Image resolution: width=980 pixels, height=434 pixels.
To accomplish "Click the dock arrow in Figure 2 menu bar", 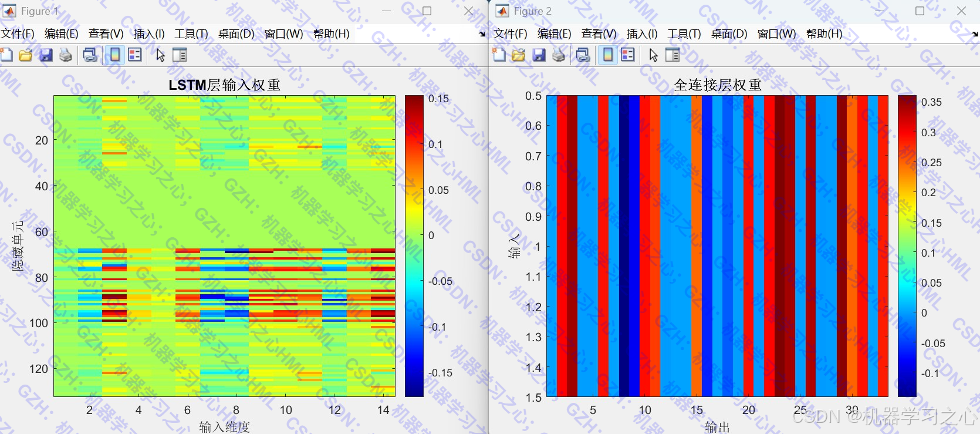I will point(975,34).
